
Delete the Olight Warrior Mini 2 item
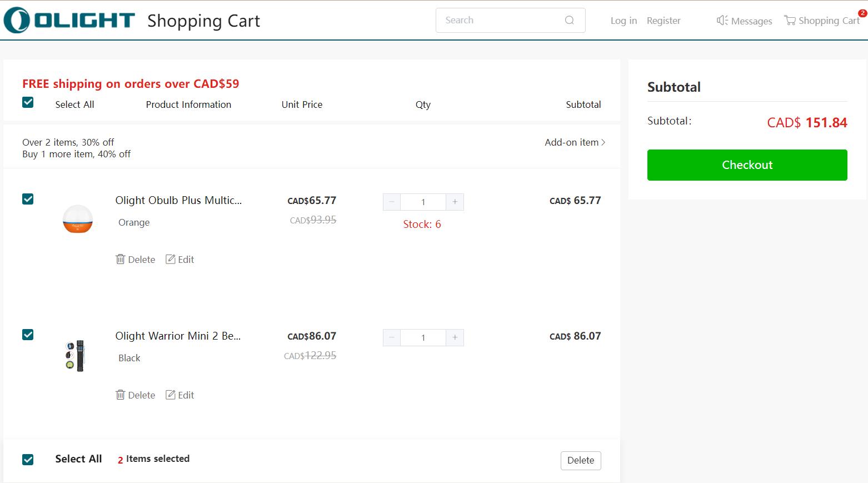coord(136,395)
